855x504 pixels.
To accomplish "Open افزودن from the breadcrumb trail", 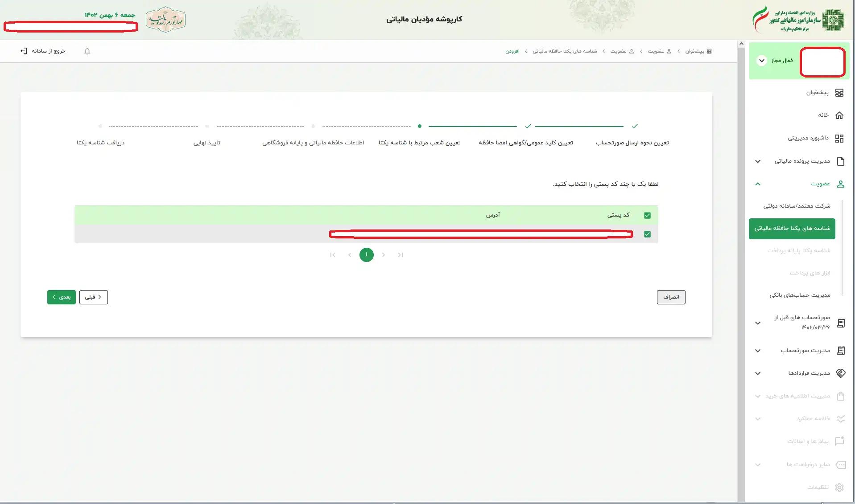I will 513,51.
